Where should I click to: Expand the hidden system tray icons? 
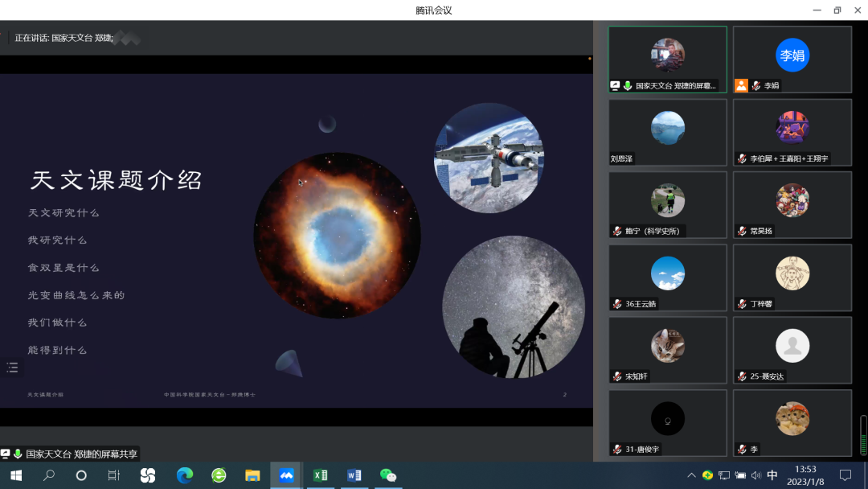pos(691,475)
